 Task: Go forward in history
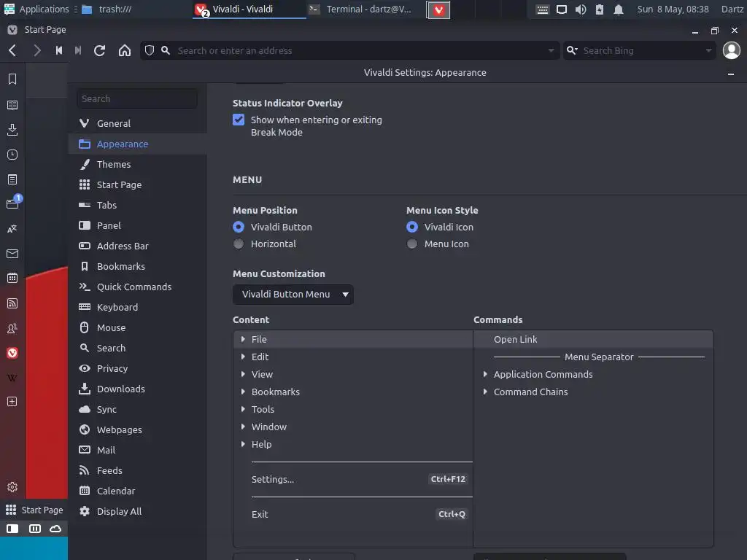click(36, 50)
